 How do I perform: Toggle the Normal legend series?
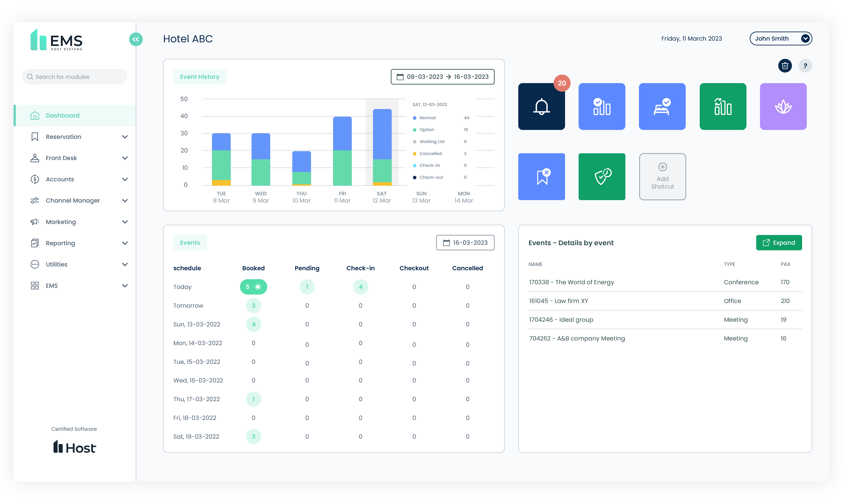tap(427, 118)
